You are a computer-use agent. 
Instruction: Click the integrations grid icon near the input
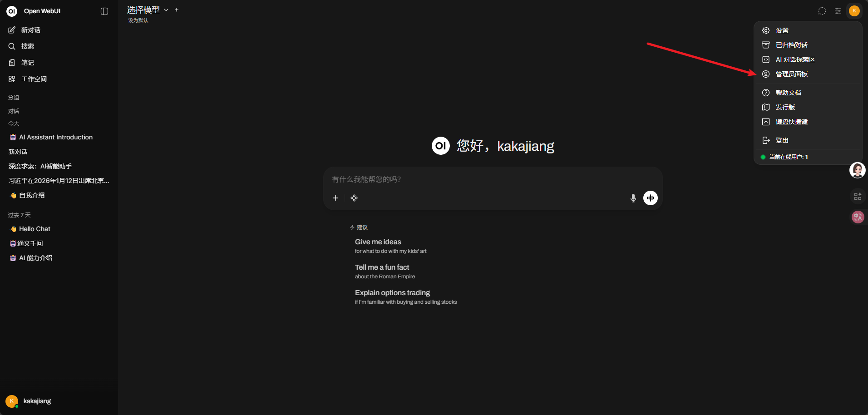click(354, 198)
